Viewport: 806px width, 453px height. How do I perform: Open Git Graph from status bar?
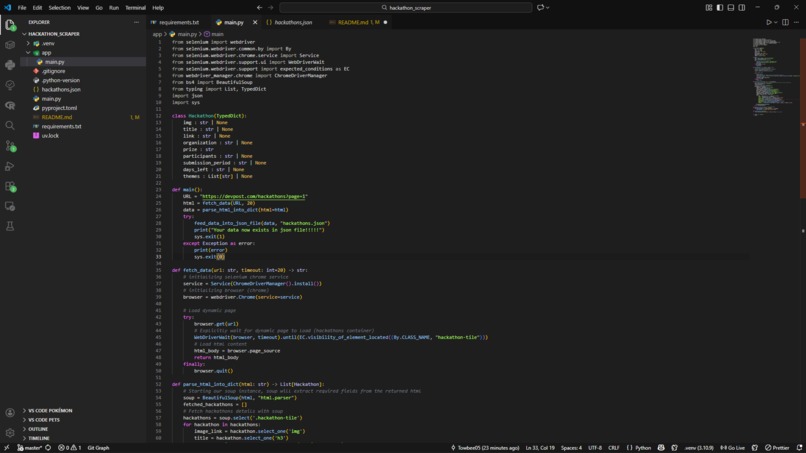point(98,448)
